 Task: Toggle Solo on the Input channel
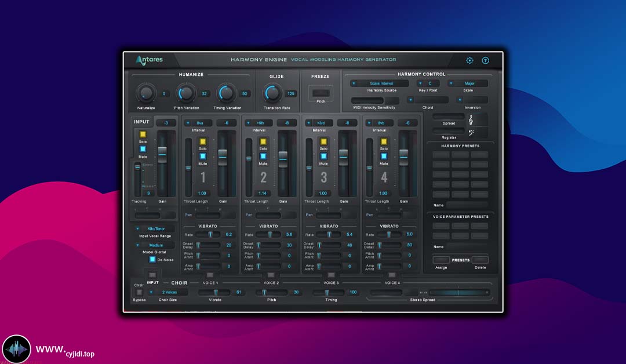pos(143,134)
